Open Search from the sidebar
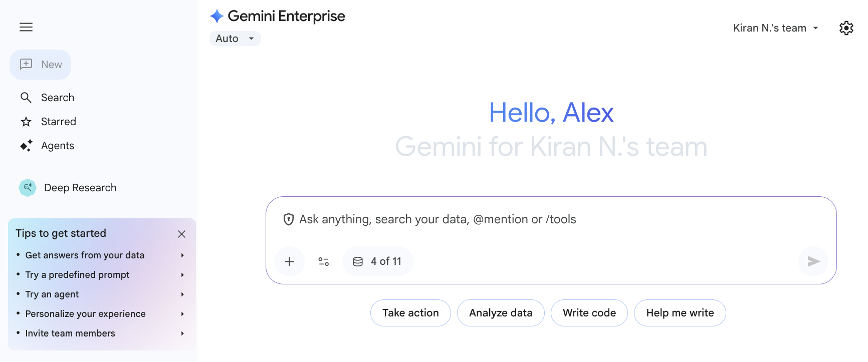868x362 pixels. pyautogui.click(x=47, y=97)
